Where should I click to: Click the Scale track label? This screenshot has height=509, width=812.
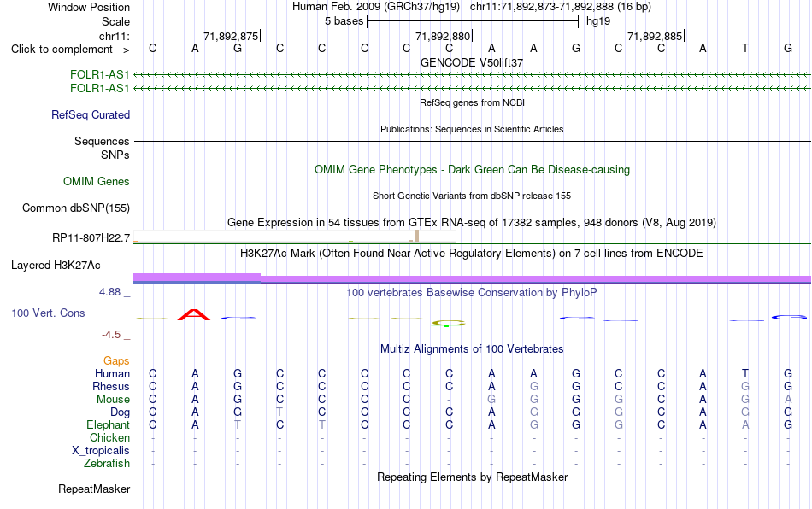coord(116,21)
